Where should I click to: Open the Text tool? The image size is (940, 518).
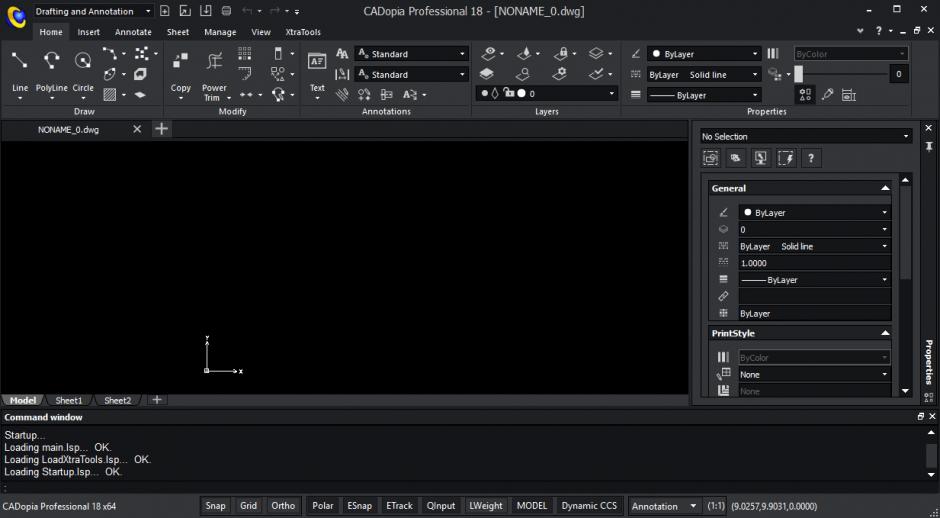coord(317,61)
